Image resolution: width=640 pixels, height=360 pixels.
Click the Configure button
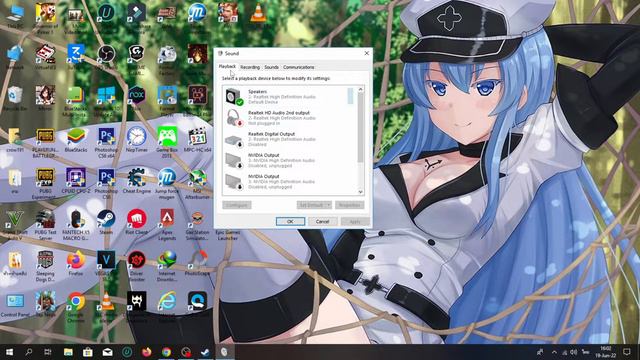(237, 205)
